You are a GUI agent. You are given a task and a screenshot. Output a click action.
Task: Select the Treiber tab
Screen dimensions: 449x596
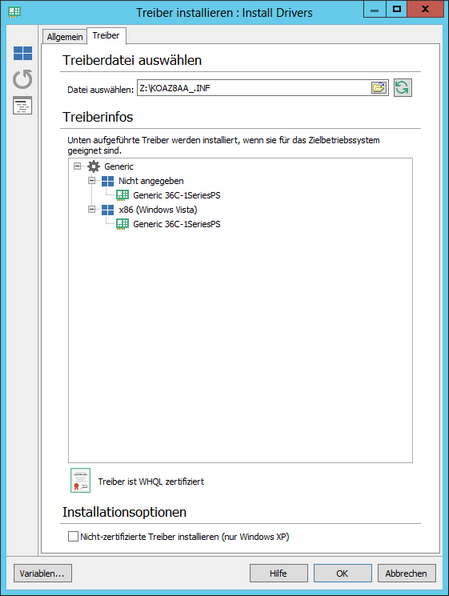(106, 35)
